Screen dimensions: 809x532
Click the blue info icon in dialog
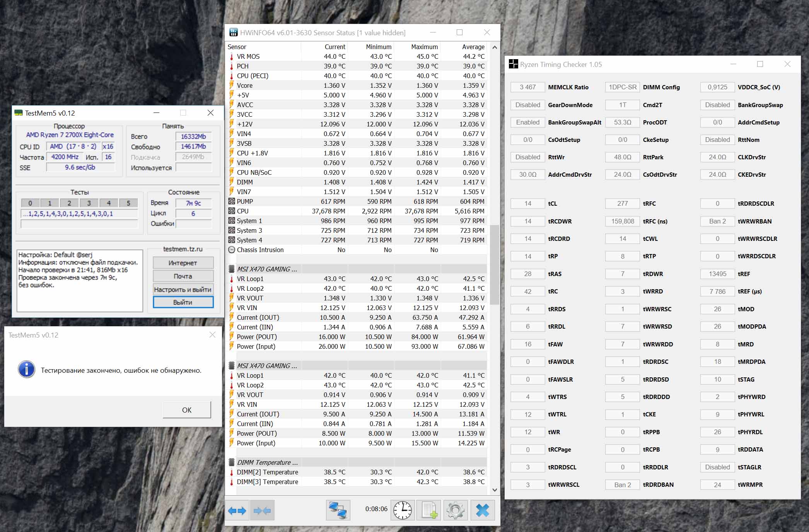tap(26, 370)
